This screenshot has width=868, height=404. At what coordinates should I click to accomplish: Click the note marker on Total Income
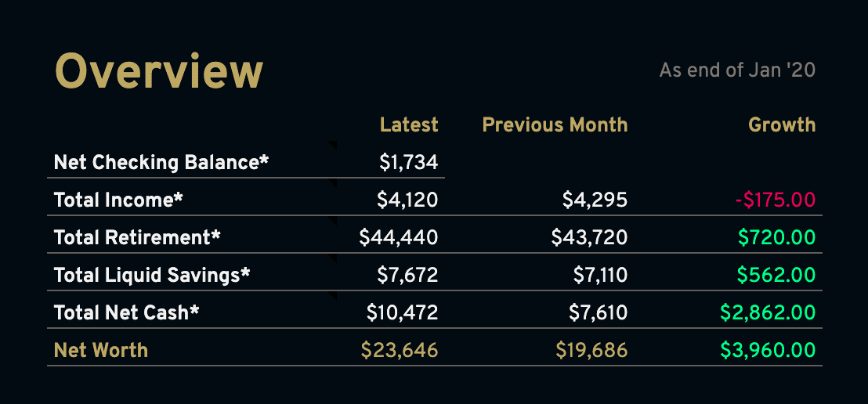click(333, 182)
